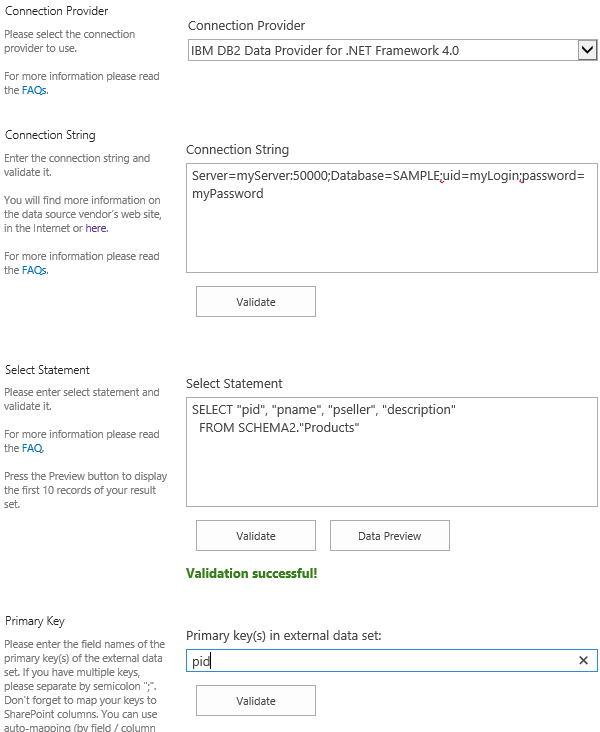The image size is (600, 732).
Task: Click the Select Statement heading in left panel
Action: (47, 370)
